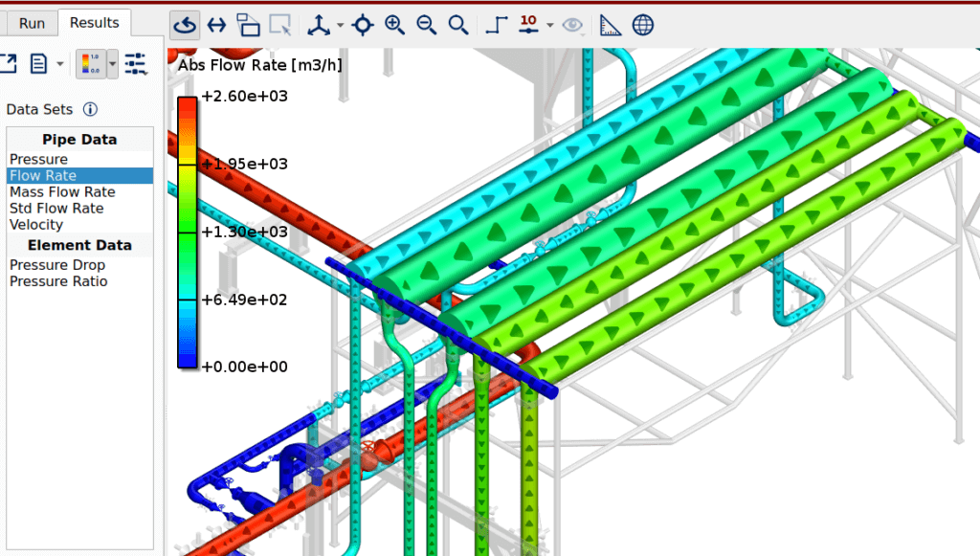Activate the zoom in tool
Image resolution: width=980 pixels, height=556 pixels.
394,25
